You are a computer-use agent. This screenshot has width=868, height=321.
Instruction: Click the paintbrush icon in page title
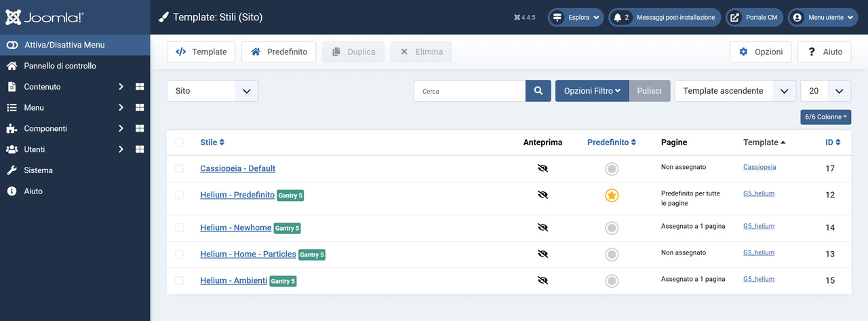pos(163,17)
